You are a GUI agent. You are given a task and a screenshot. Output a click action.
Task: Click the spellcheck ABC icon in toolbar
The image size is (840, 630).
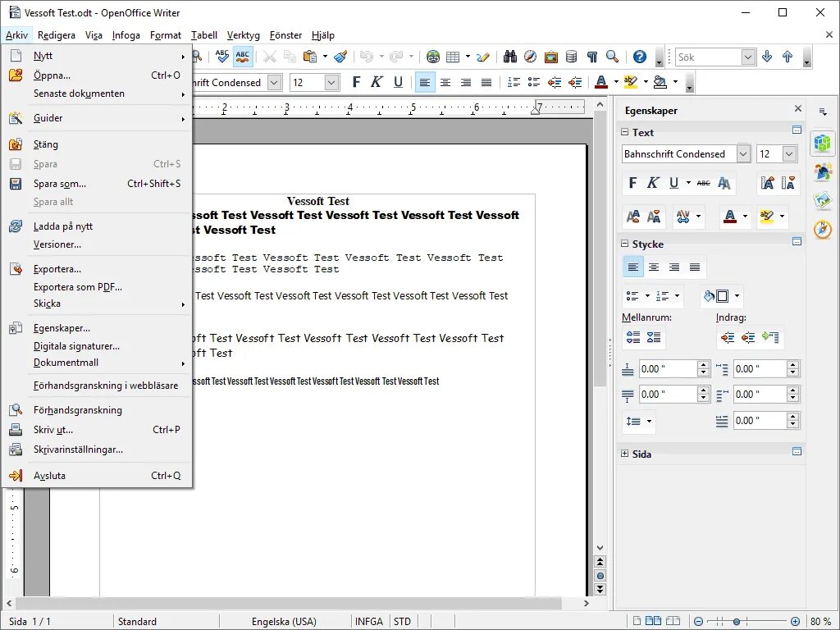click(x=221, y=57)
